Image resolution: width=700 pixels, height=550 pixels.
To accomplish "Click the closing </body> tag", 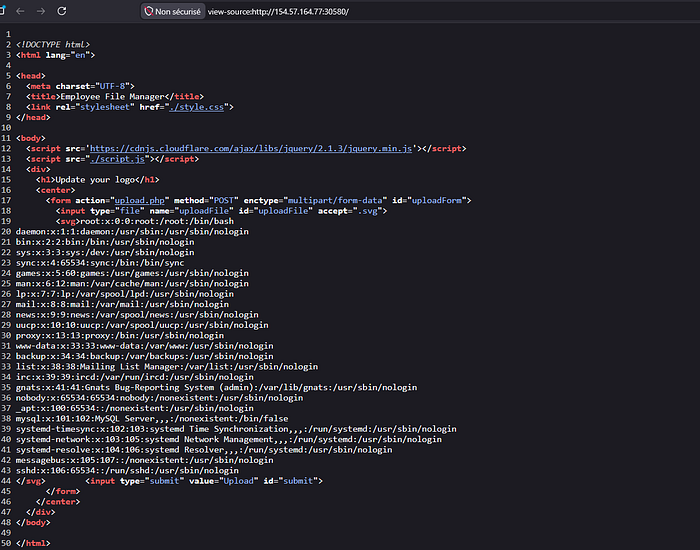I will point(33,522).
